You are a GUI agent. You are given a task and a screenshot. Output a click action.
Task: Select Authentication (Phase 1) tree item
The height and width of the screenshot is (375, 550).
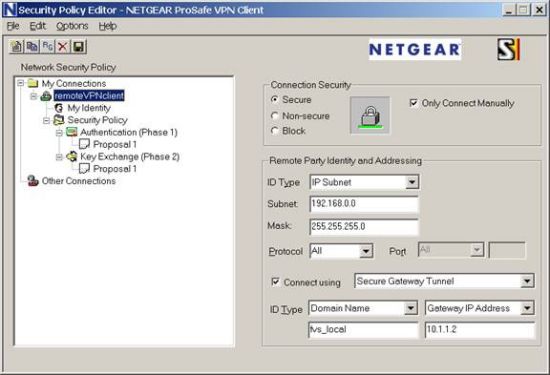pos(129,132)
